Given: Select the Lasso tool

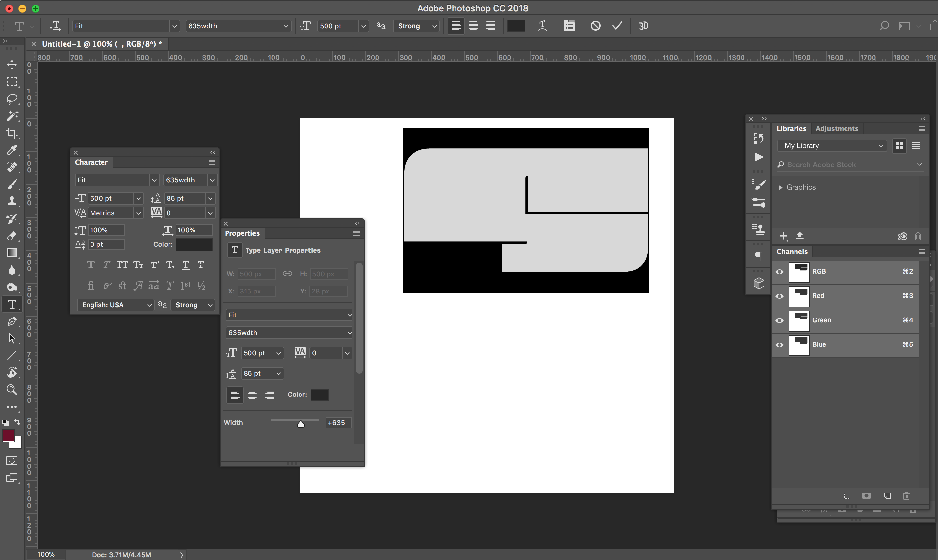Looking at the screenshot, I should pos(12,99).
